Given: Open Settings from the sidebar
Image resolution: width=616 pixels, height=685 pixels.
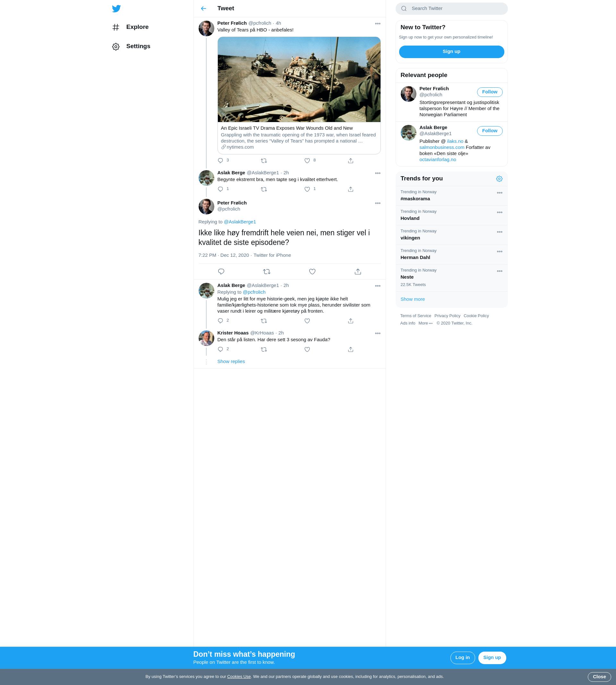Looking at the screenshot, I should tap(131, 47).
